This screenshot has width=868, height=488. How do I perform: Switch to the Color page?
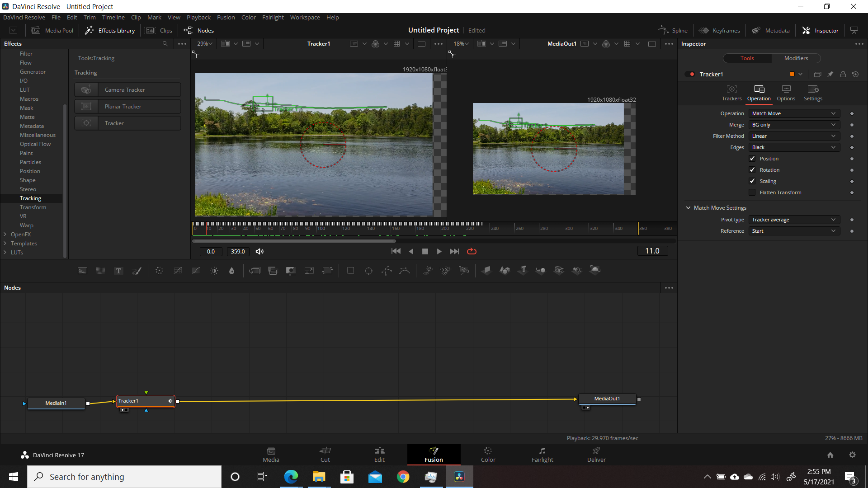[488, 455]
